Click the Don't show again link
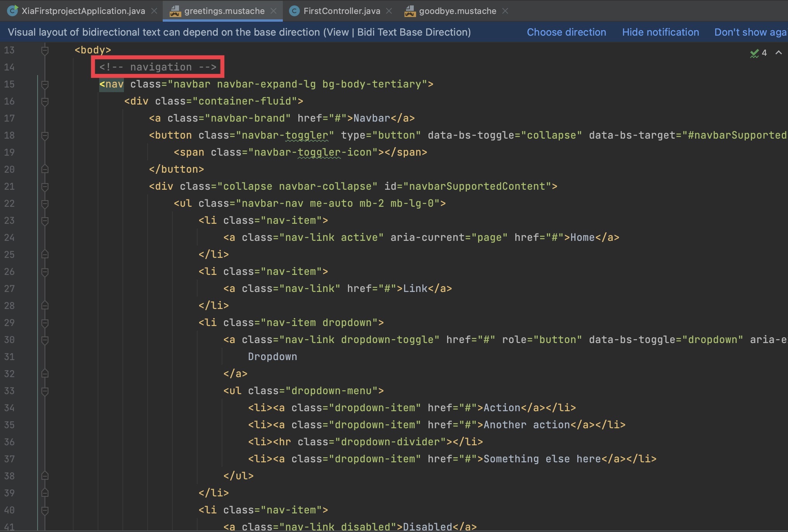 pyautogui.click(x=750, y=32)
